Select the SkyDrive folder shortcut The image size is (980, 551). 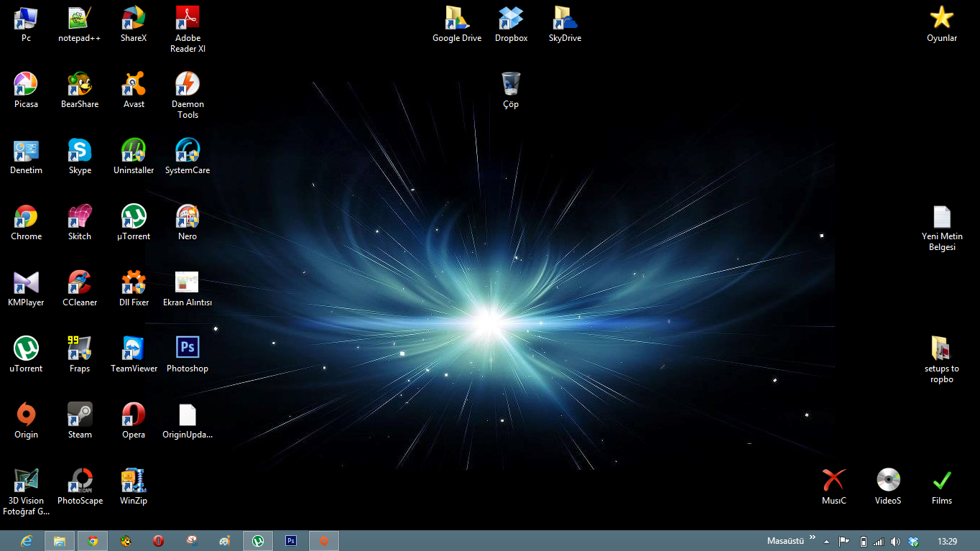[x=565, y=24]
